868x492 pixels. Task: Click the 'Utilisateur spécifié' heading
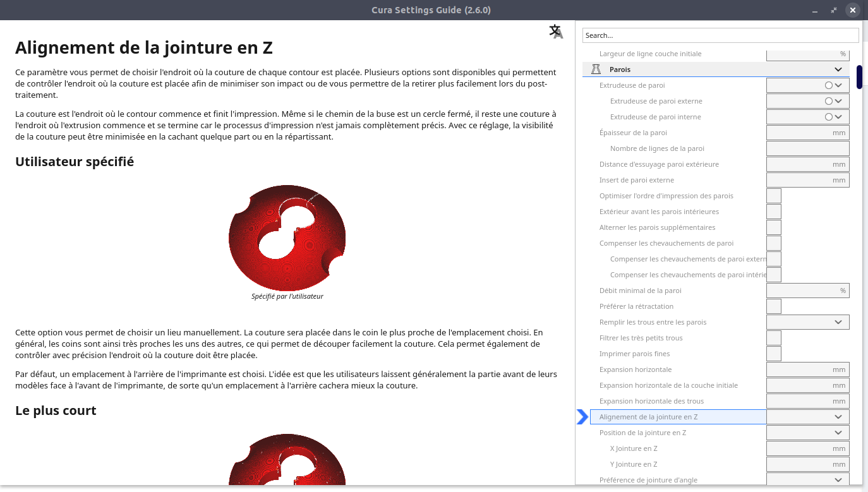coord(75,162)
